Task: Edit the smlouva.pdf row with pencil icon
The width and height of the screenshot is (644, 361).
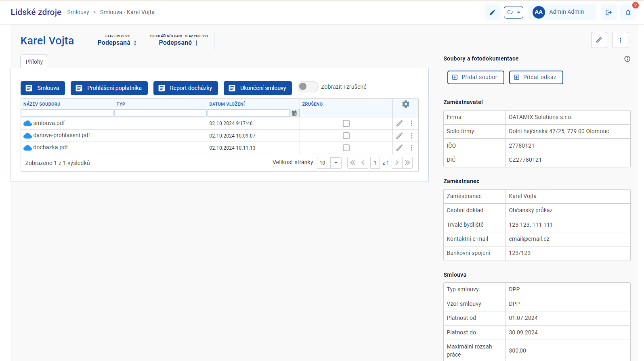Action: tap(399, 123)
